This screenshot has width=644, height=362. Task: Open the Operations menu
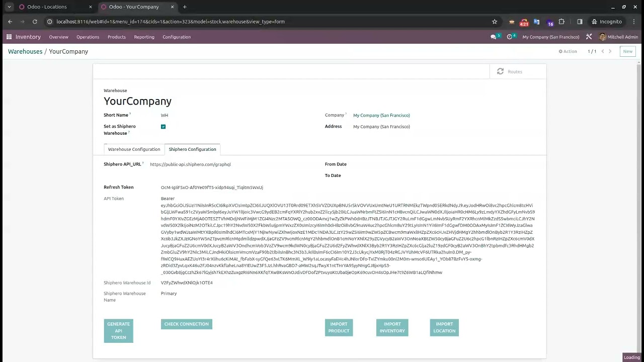88,37
